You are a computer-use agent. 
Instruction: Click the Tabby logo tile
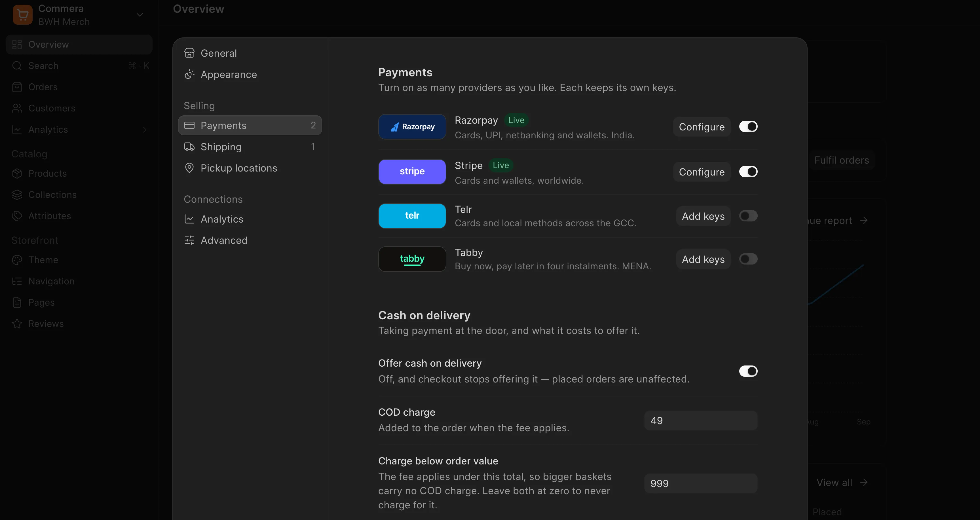[x=412, y=259]
